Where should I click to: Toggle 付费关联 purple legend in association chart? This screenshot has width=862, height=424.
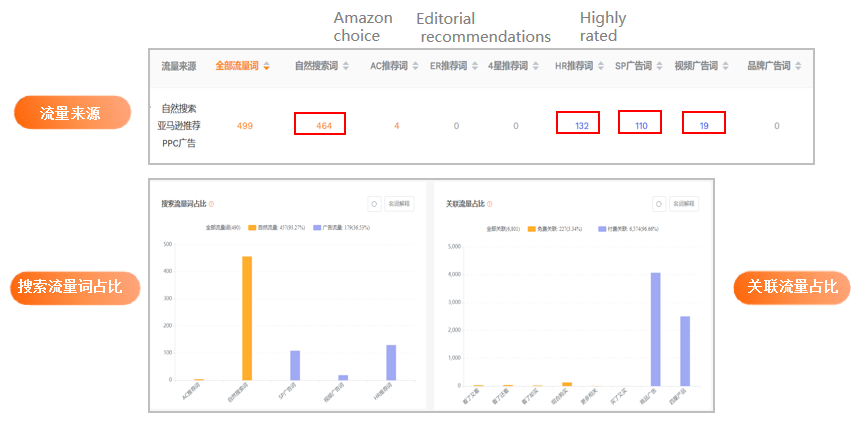pos(628,228)
